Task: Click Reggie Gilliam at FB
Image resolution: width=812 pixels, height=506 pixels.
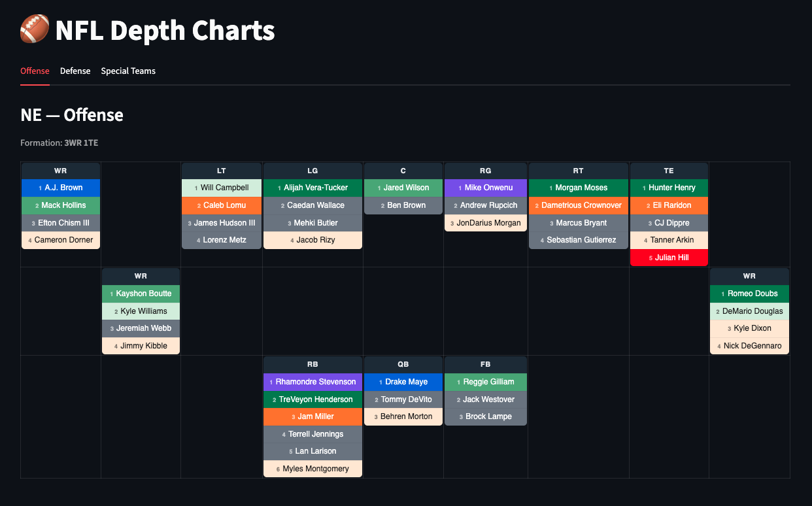Action: pos(485,382)
